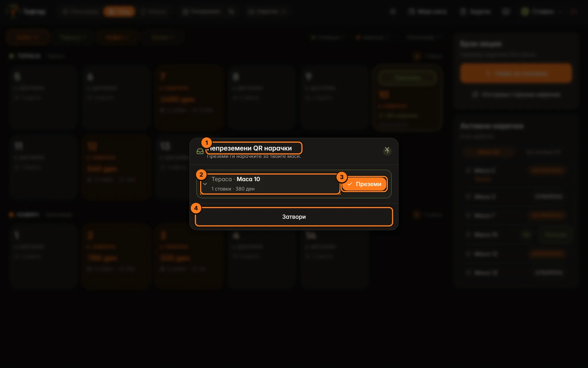Expand the Маса 10 order chevron

click(x=205, y=184)
